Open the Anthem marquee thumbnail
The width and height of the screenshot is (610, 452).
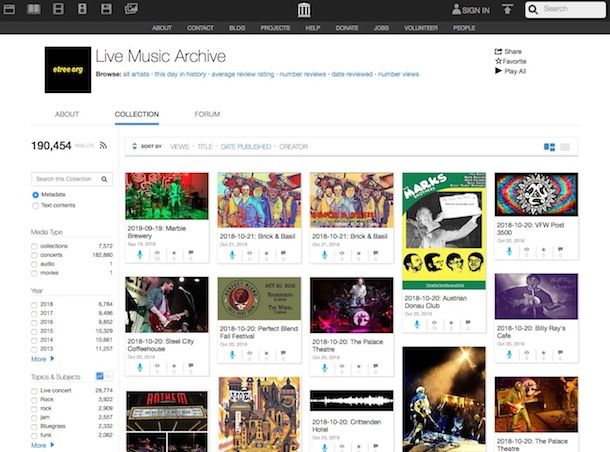tap(167, 422)
